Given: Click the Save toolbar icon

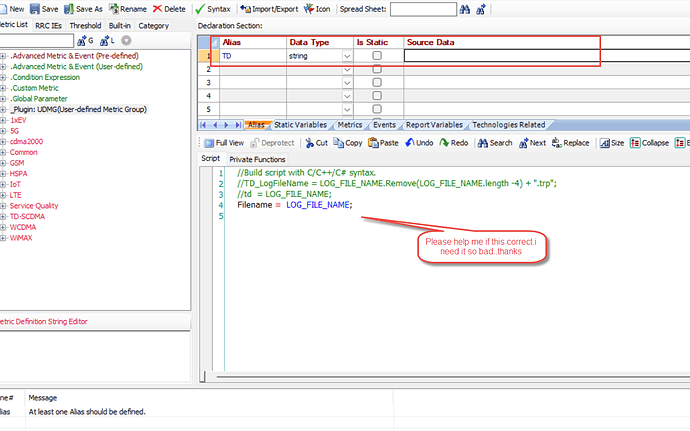Looking at the screenshot, I should 34,9.
